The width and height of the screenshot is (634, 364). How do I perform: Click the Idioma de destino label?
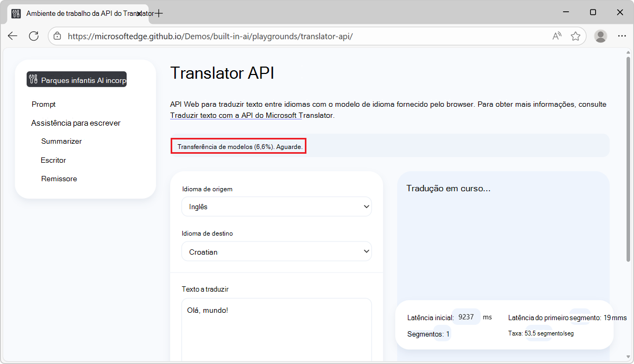pos(207,233)
